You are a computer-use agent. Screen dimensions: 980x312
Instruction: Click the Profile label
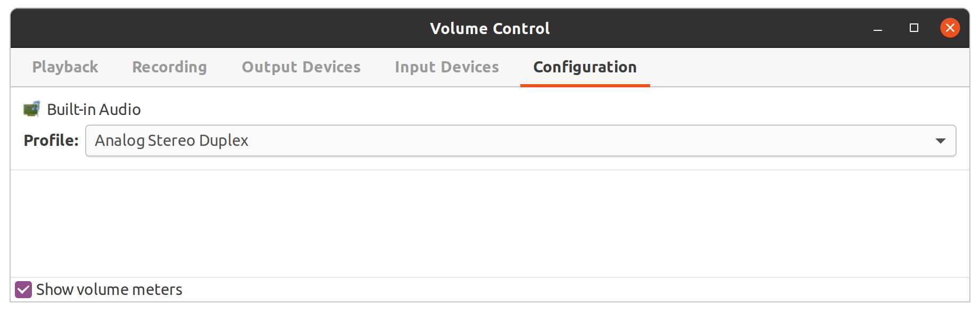[51, 141]
